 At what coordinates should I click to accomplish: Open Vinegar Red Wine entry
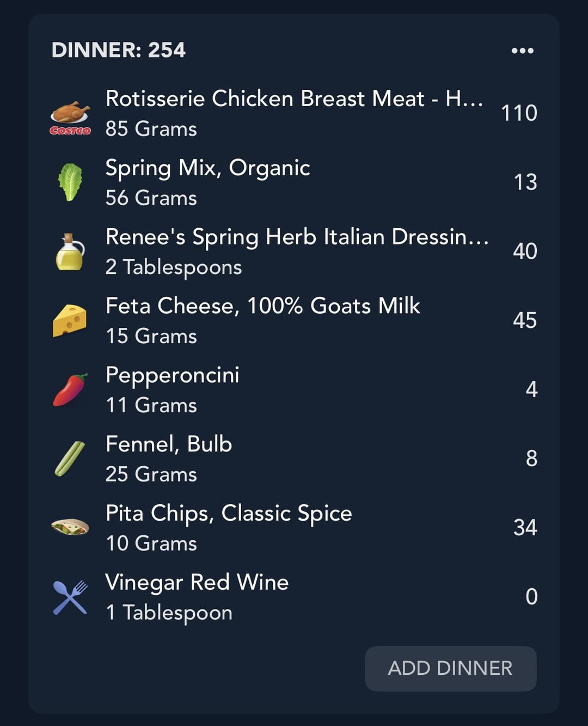coord(294,597)
